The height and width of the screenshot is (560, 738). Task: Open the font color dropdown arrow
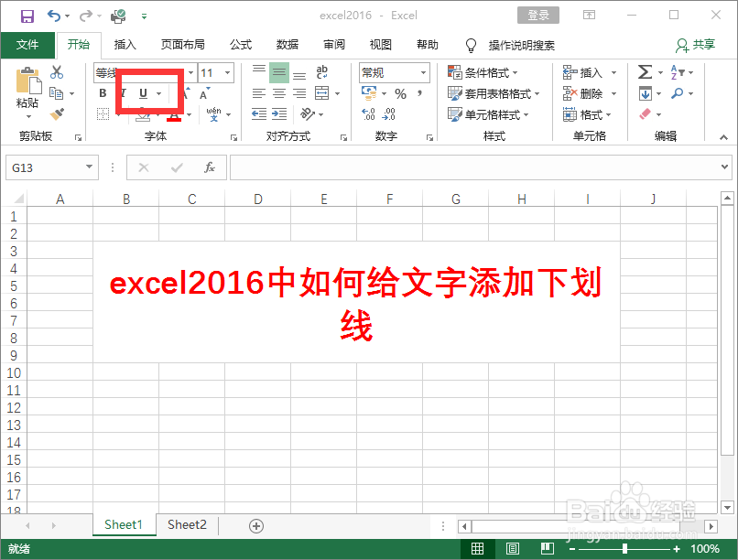190,114
